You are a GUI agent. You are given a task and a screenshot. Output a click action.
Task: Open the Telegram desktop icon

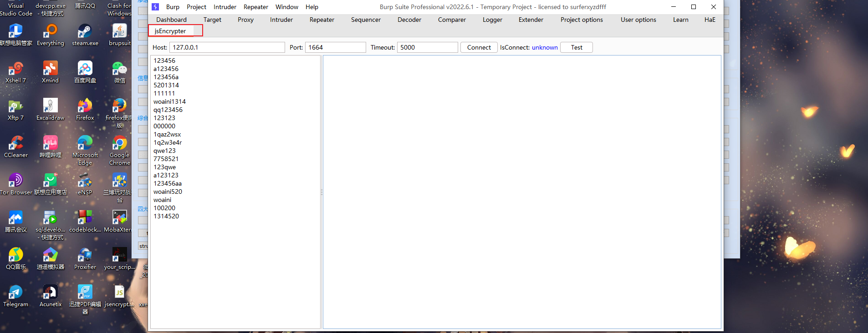coord(16,296)
